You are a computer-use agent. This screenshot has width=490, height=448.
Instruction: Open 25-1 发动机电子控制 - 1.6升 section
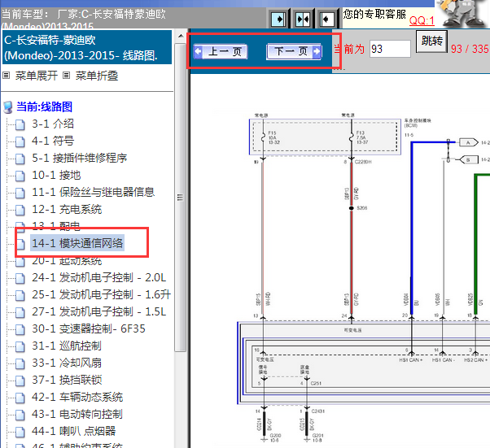101,294
